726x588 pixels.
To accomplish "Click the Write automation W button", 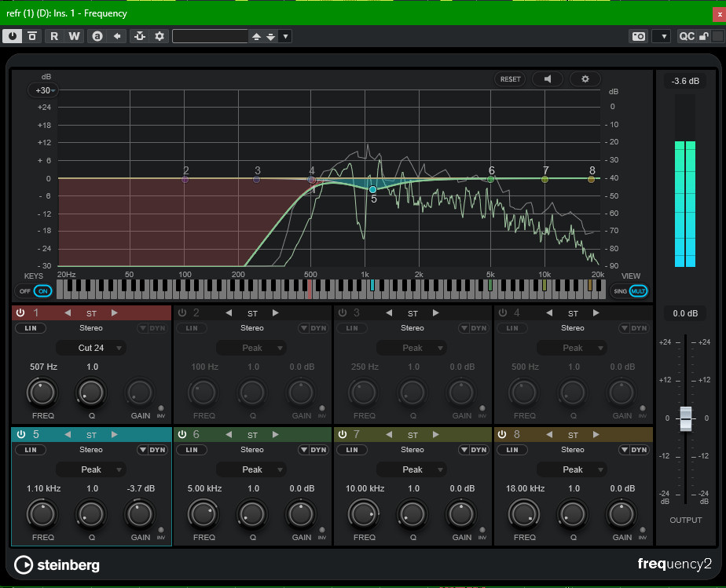I will point(74,36).
